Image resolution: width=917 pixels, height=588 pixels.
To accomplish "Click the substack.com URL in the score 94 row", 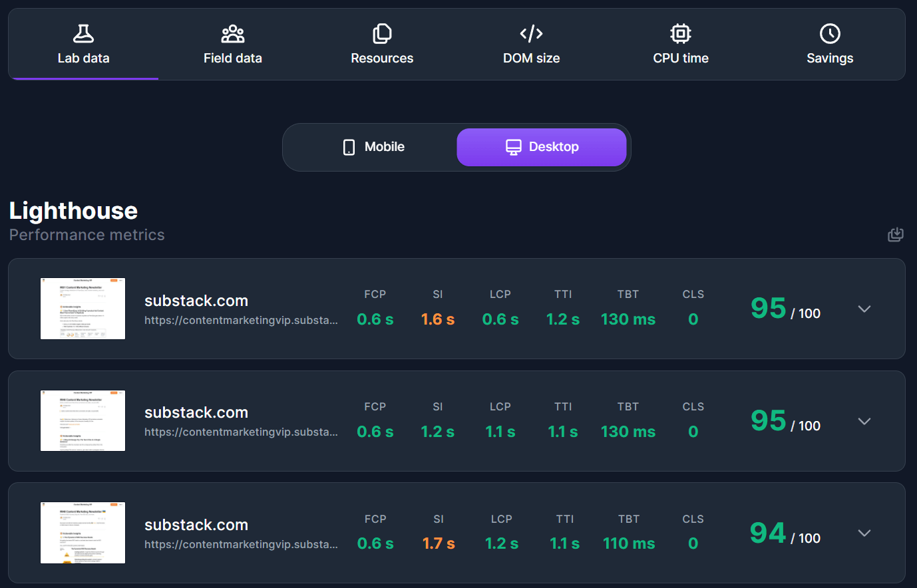I will tap(241, 544).
